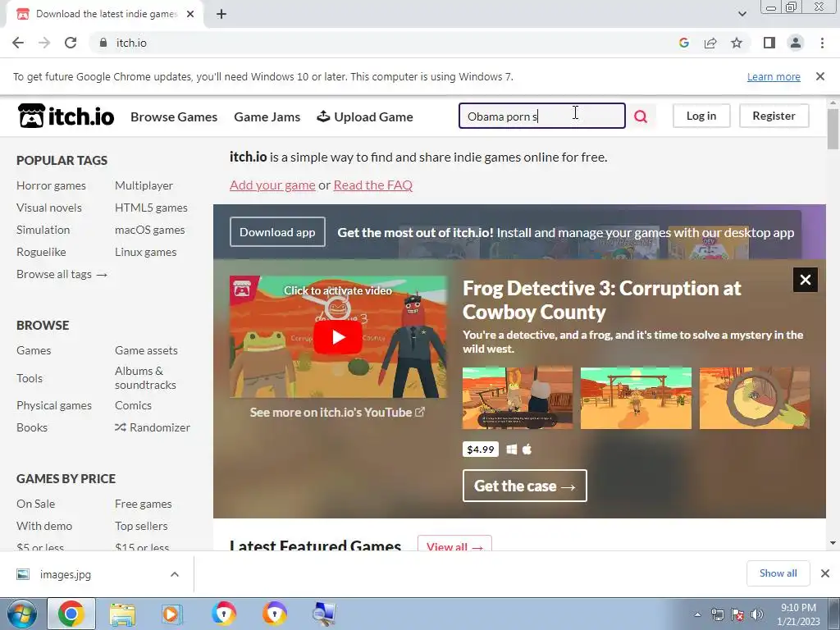Click the Action Center flag icon
This screenshot has height=630, width=840.
click(737, 614)
